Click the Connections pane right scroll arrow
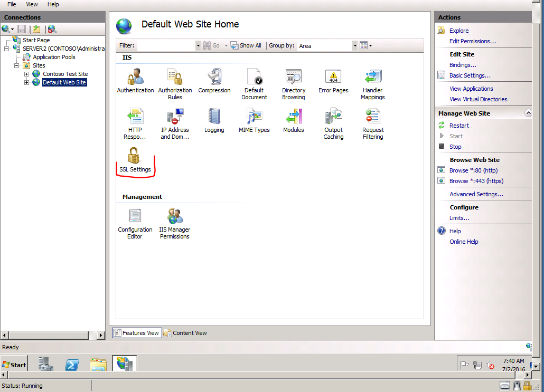This screenshot has width=544, height=392. [101, 335]
